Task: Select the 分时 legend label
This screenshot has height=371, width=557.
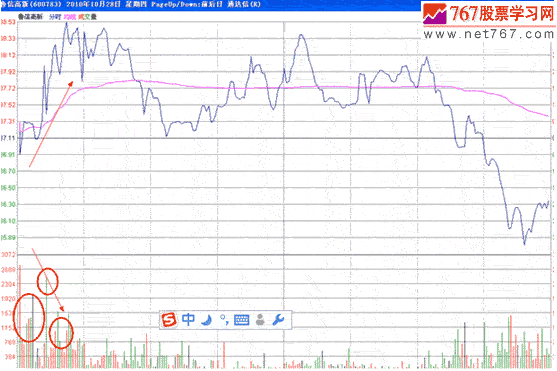Action: 55,17
